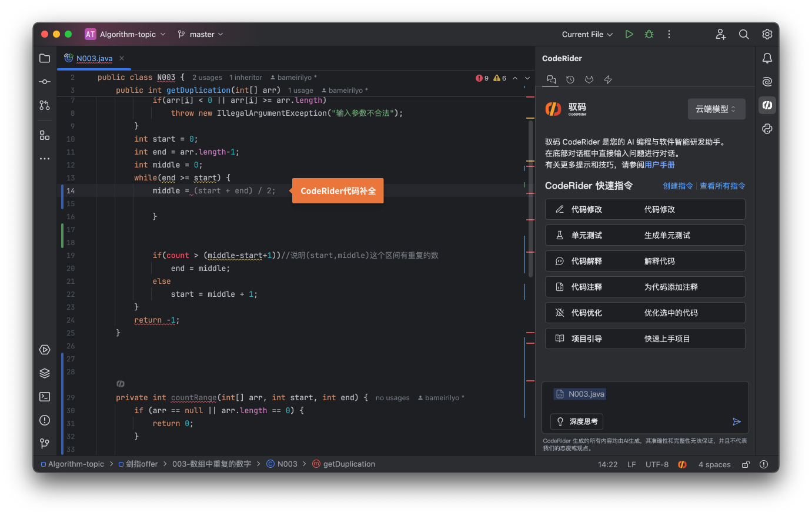Select the N003.java editor tab
Screen dimensions: 812x516
(94, 58)
